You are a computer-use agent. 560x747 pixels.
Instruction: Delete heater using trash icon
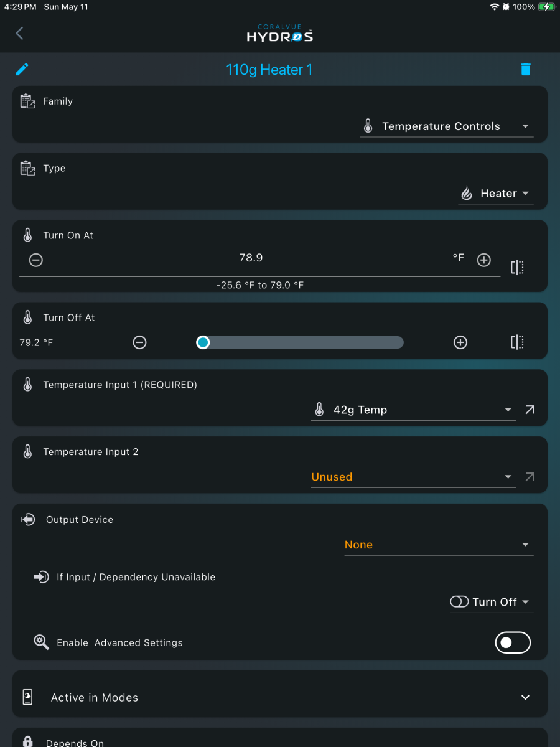pyautogui.click(x=526, y=69)
